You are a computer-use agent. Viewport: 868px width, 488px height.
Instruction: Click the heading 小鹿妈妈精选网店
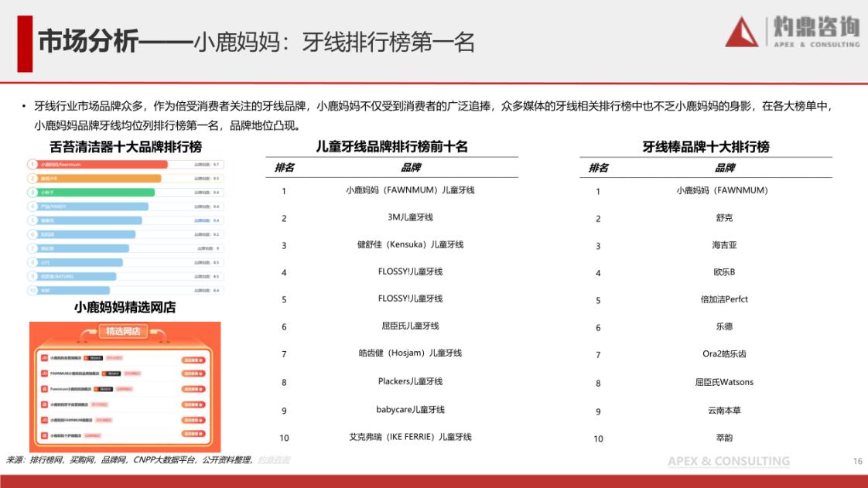[125, 307]
